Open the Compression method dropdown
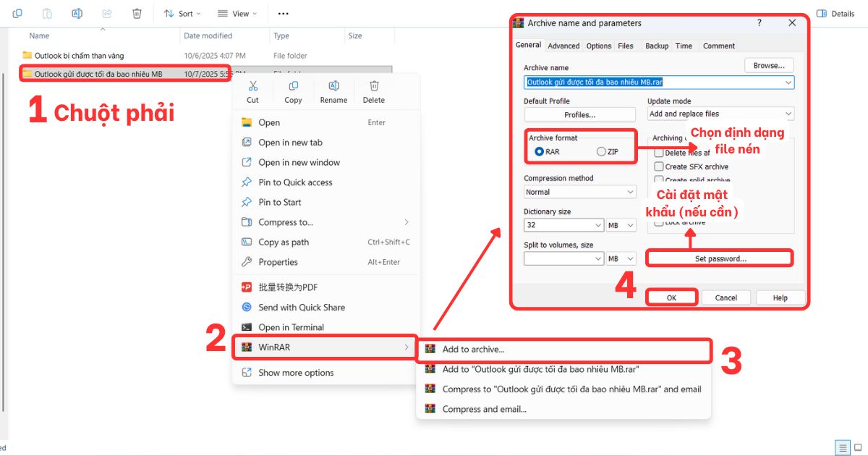The height and width of the screenshot is (456, 868). pos(629,191)
